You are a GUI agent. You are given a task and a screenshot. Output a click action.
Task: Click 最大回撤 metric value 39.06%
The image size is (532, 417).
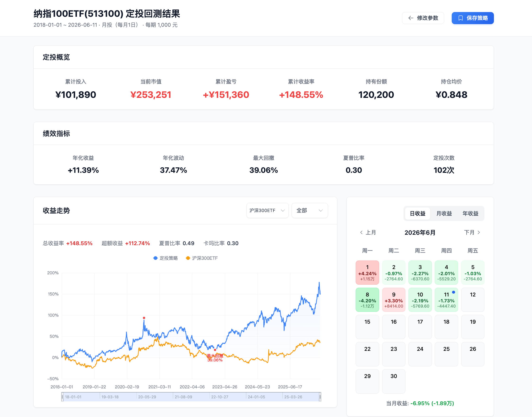(263, 170)
